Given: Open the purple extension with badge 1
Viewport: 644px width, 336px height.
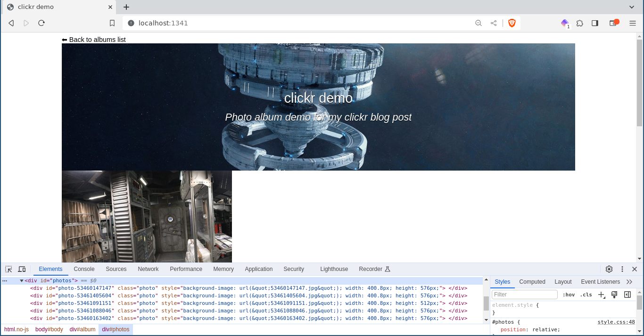Looking at the screenshot, I should 565,23.
